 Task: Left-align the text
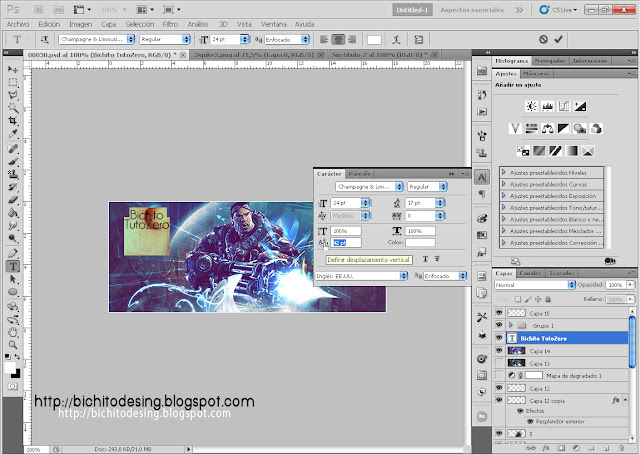pos(324,40)
